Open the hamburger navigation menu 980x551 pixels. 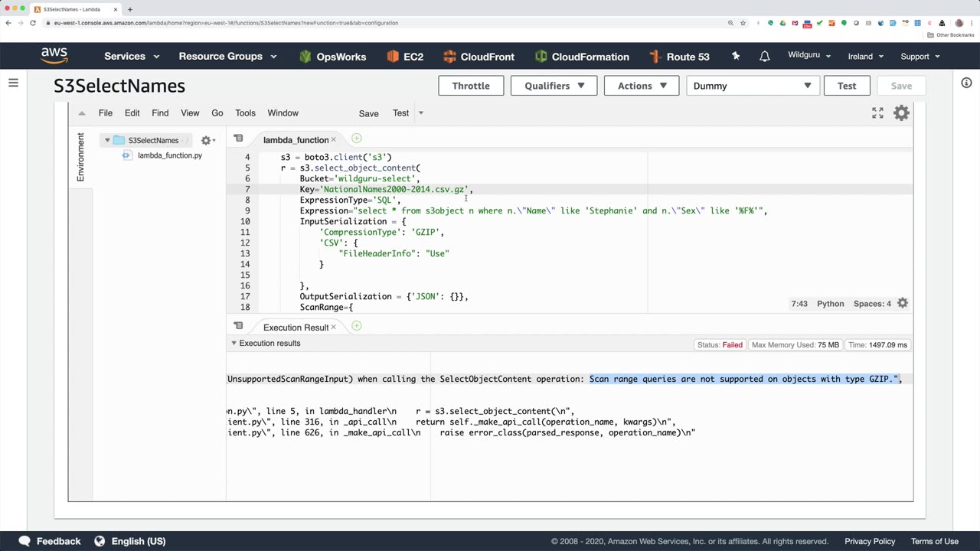point(13,83)
